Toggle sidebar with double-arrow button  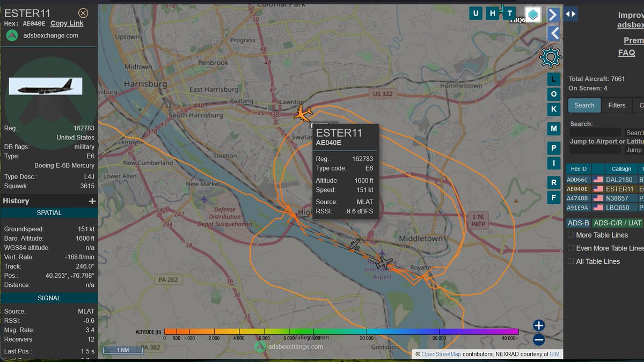(571, 14)
